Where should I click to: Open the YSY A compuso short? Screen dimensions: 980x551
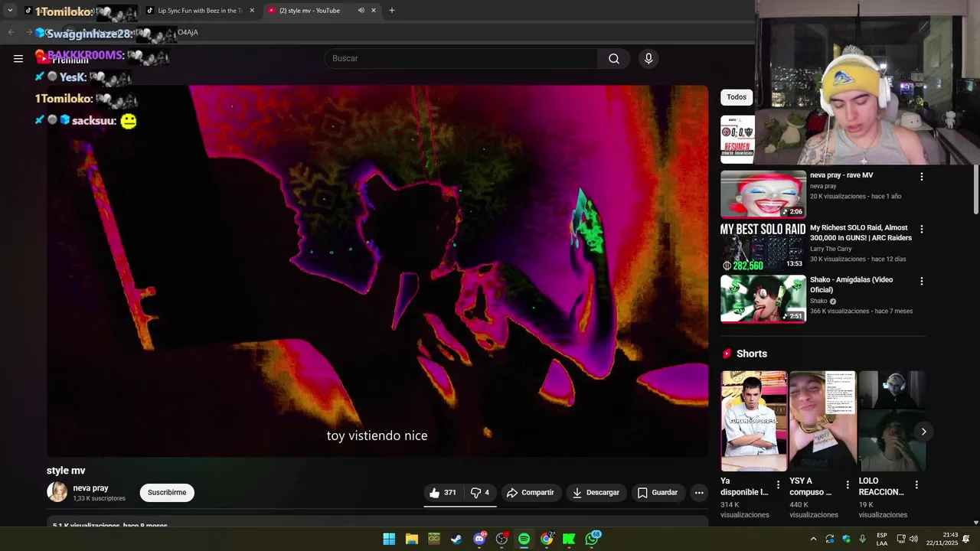822,421
